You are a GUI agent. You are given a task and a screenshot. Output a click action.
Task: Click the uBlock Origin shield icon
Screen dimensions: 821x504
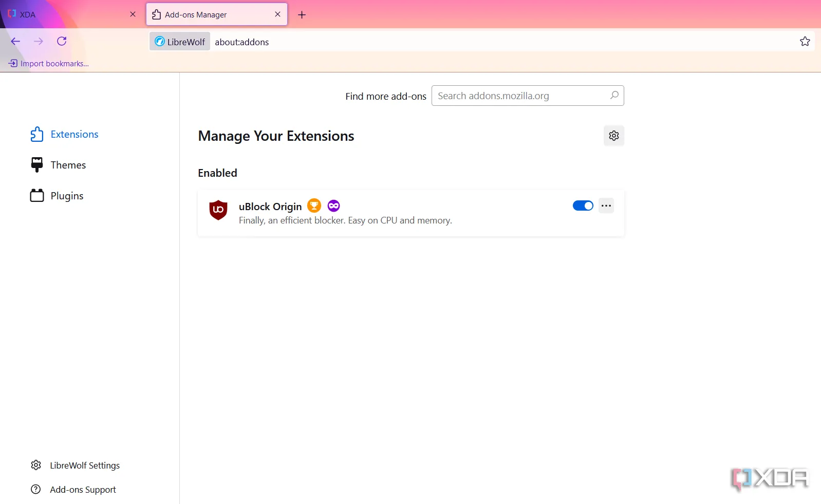click(218, 210)
